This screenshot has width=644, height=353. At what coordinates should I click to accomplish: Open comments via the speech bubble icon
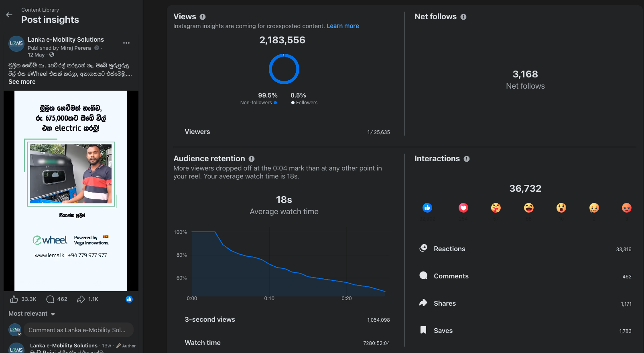pos(50,299)
